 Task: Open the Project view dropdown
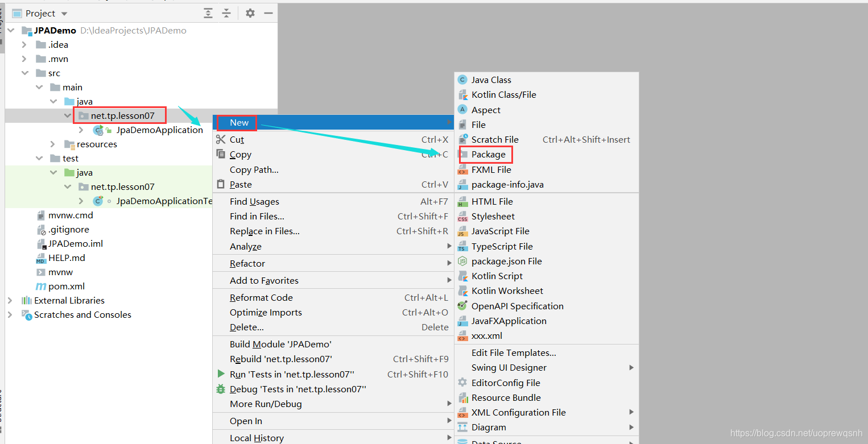(x=64, y=14)
